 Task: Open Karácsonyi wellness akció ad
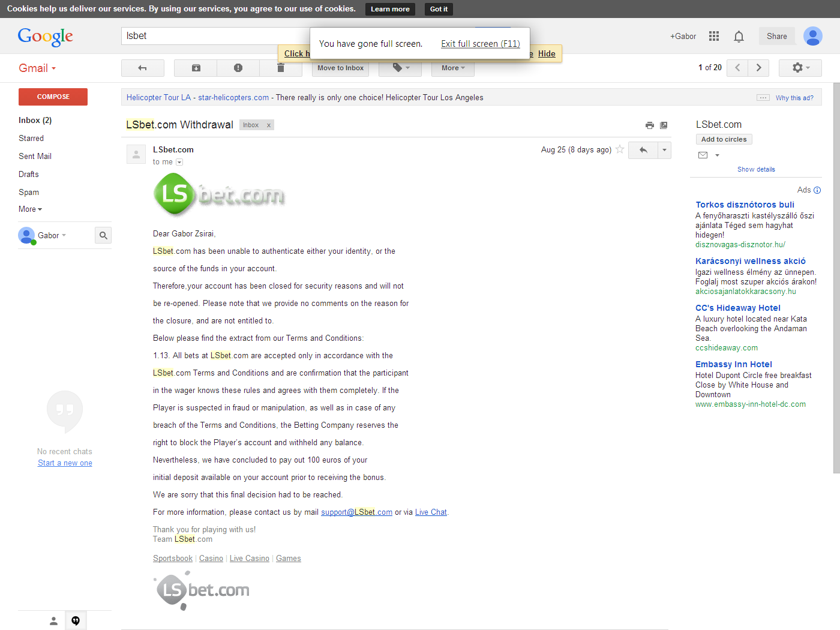(751, 261)
